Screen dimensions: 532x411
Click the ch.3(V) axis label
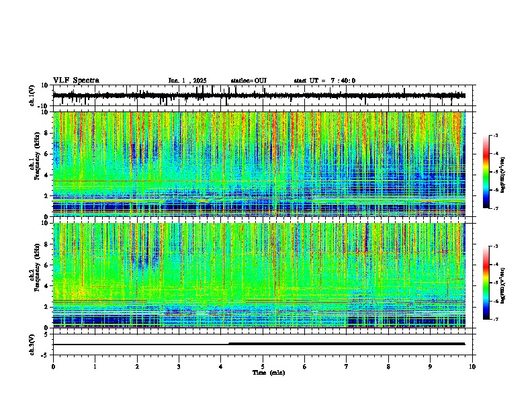point(32,345)
